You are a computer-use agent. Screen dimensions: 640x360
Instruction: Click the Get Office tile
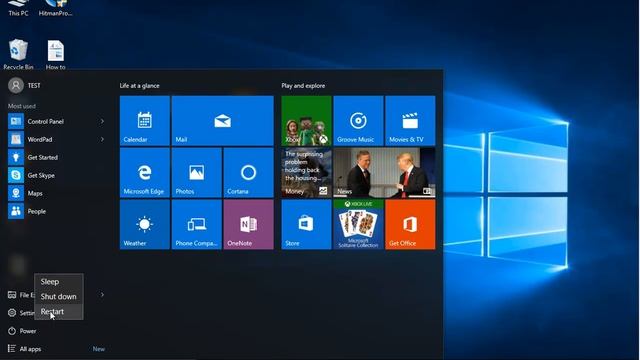click(410, 224)
